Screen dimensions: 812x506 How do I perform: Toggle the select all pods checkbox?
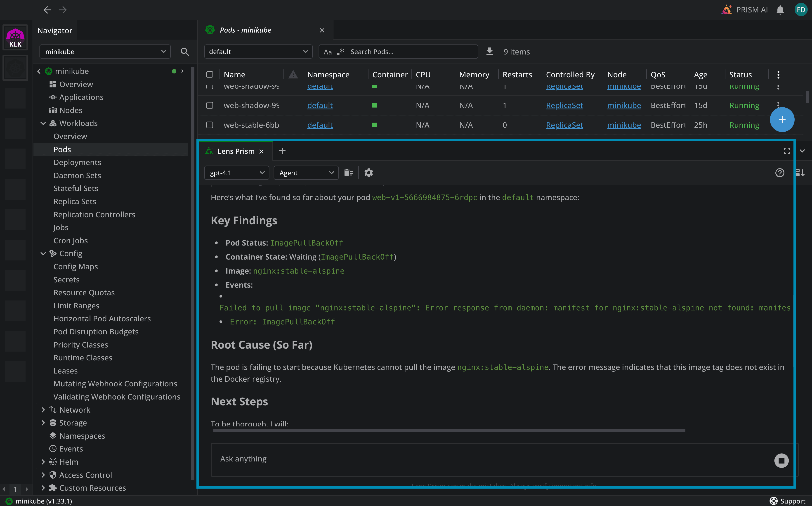210,74
